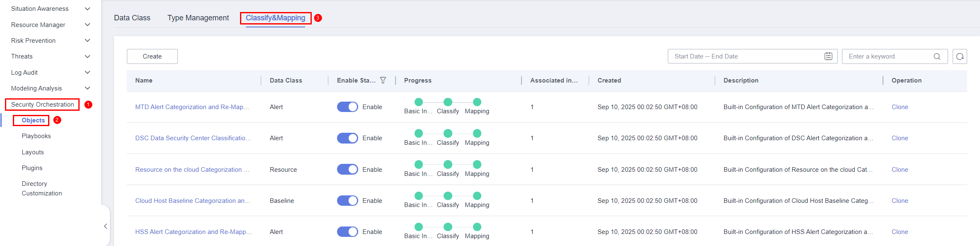This screenshot has width=980, height=246.
Task: Click the calendar icon in date range field
Action: (828, 56)
